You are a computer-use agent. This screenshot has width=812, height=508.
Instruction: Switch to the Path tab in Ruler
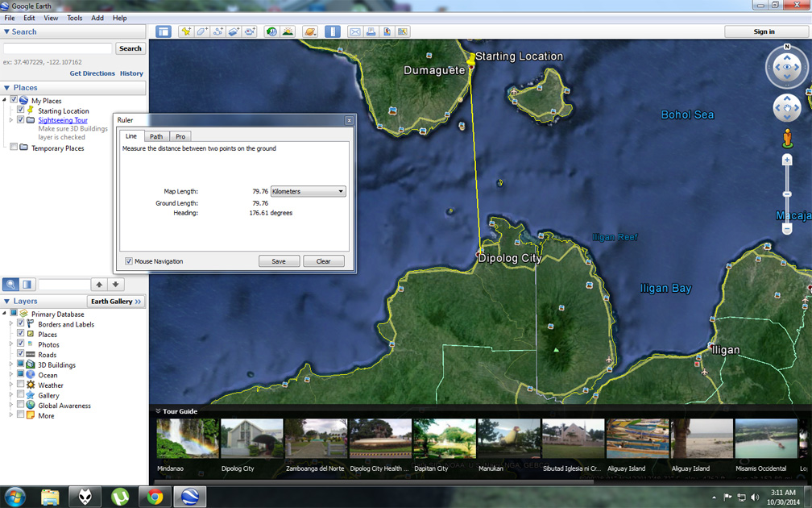tap(155, 136)
